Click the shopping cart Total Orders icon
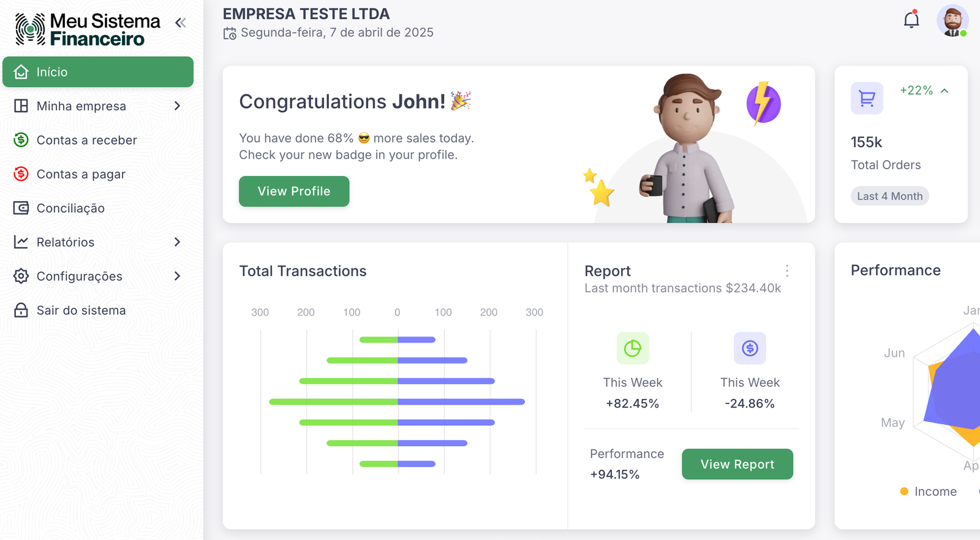 click(x=867, y=98)
